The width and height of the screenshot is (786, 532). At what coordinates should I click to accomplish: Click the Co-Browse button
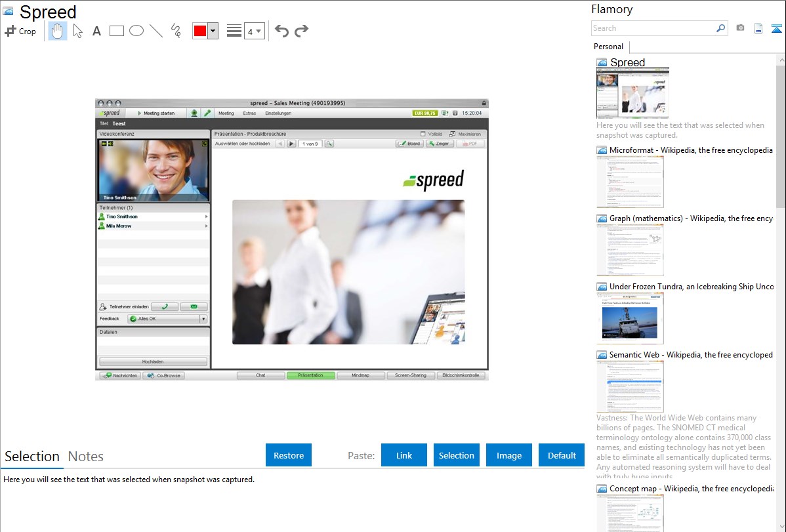(164, 376)
